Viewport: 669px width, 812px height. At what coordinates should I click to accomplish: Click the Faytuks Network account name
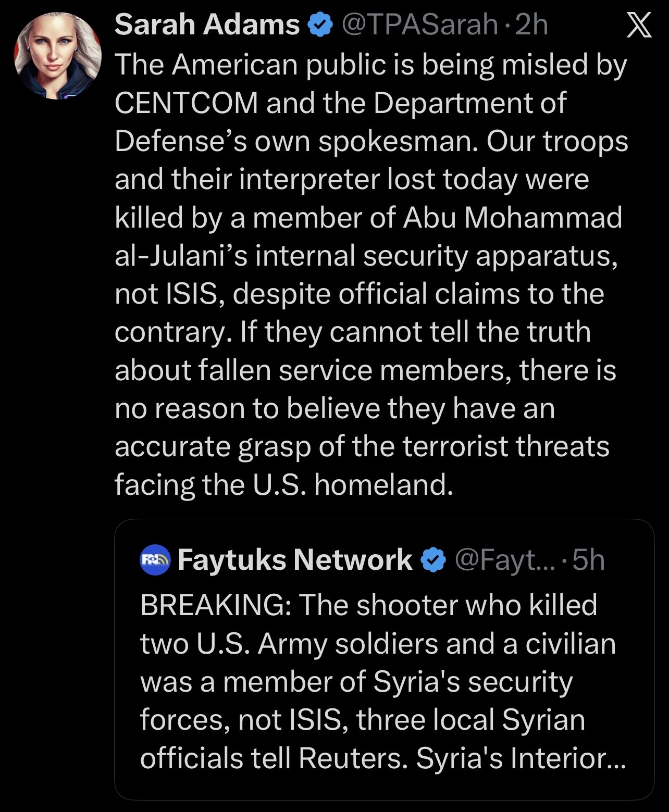click(295, 560)
